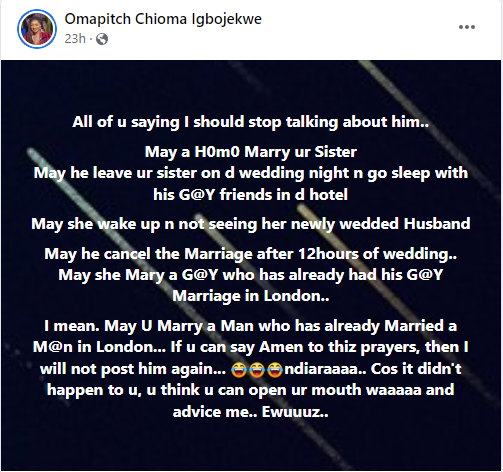Viewport: 503px width, 472px height.
Task: Open the three-dot post options menu
Action: click(x=467, y=27)
